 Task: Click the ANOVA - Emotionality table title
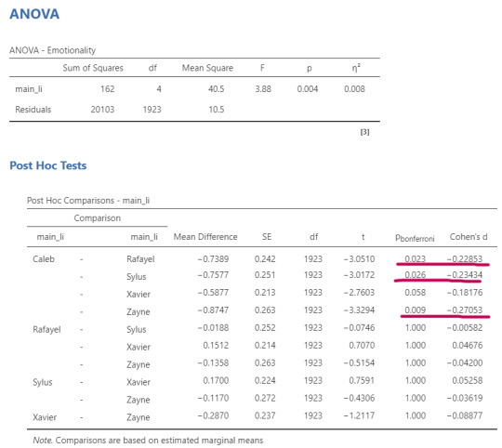click(52, 50)
